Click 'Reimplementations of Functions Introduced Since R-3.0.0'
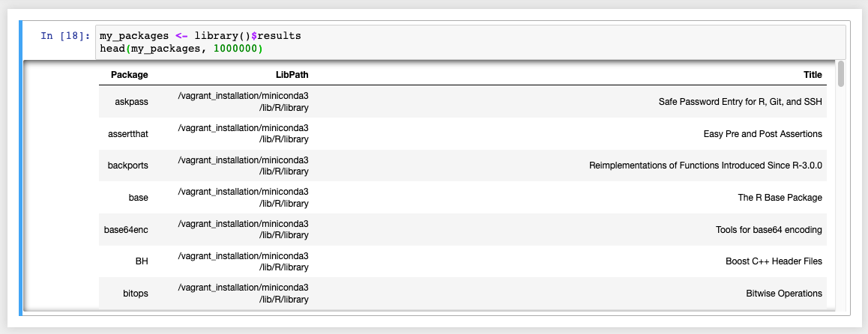The image size is (868, 334). [x=706, y=166]
